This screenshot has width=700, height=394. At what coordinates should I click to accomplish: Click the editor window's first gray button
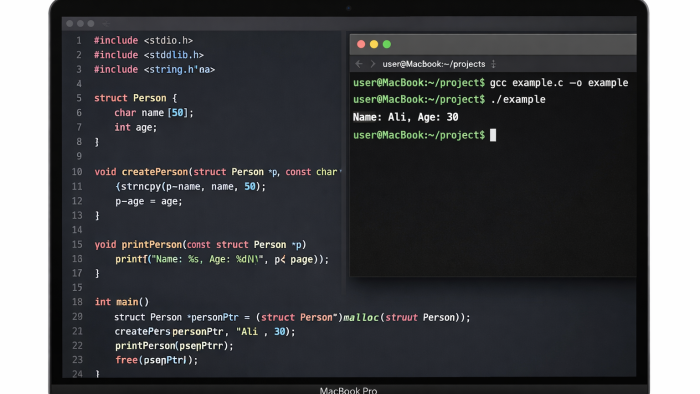(70, 24)
